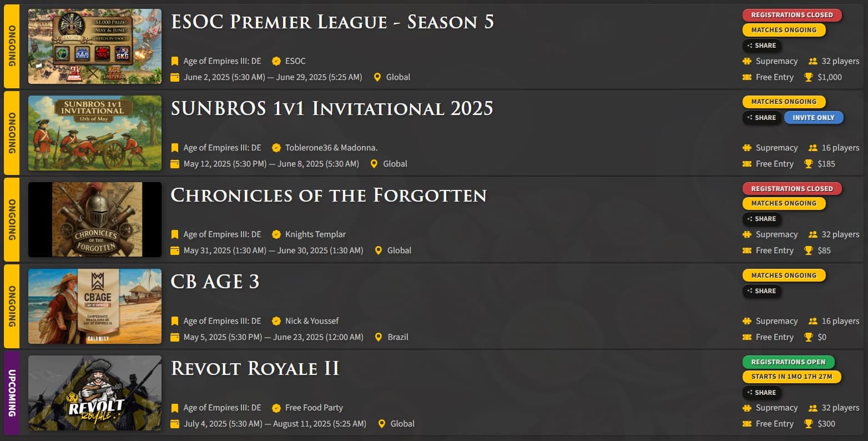
Task: Share the ESOC Premier League tournament
Action: [762, 46]
